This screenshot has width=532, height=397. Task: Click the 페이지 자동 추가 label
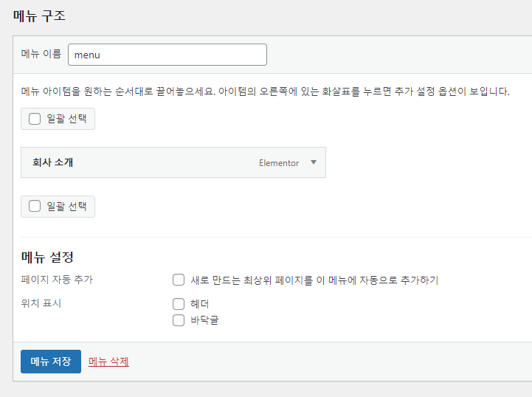coord(57,280)
